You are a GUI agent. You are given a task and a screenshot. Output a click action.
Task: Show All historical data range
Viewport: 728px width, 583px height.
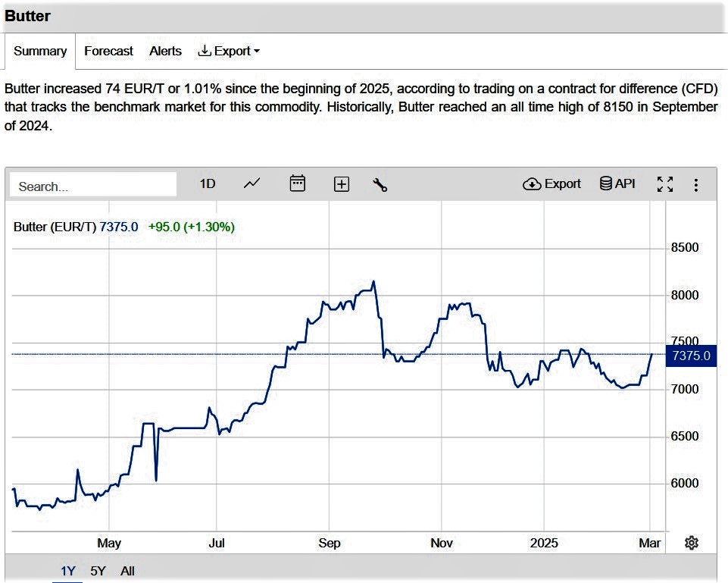click(x=127, y=571)
